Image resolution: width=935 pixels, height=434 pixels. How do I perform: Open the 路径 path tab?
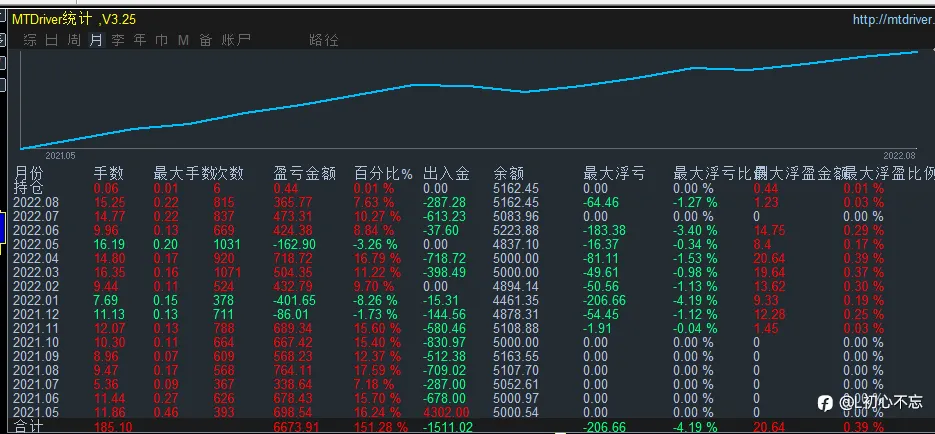tap(324, 40)
